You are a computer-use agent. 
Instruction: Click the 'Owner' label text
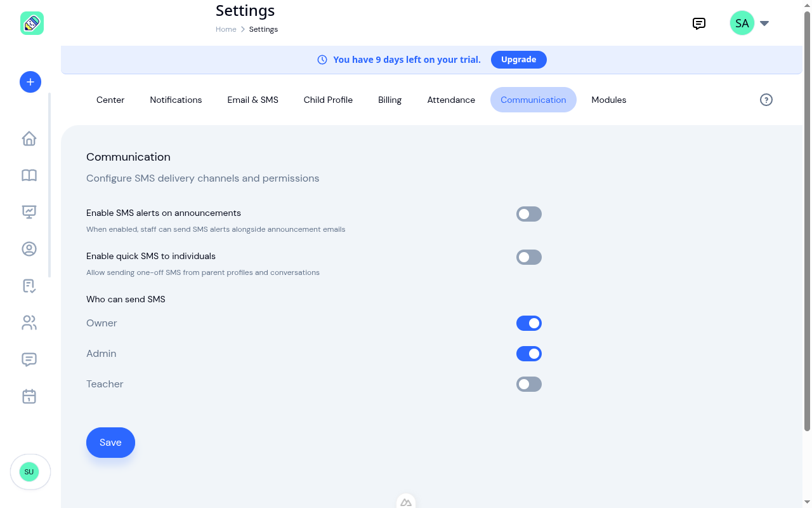pyautogui.click(x=101, y=323)
